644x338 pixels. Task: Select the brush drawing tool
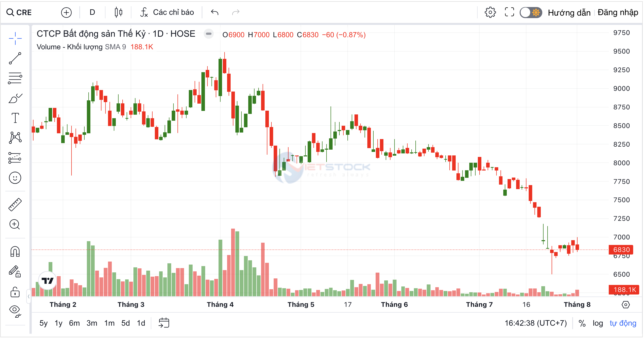point(15,98)
